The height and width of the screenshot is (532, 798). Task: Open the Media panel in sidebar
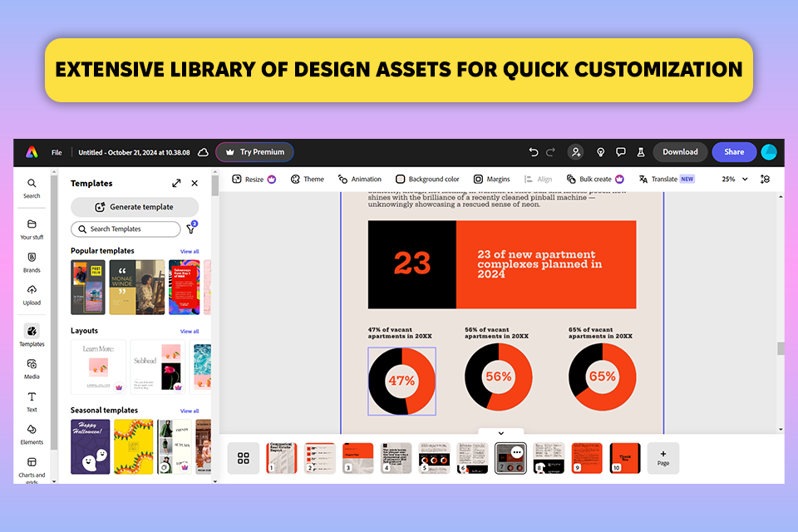[x=32, y=368]
